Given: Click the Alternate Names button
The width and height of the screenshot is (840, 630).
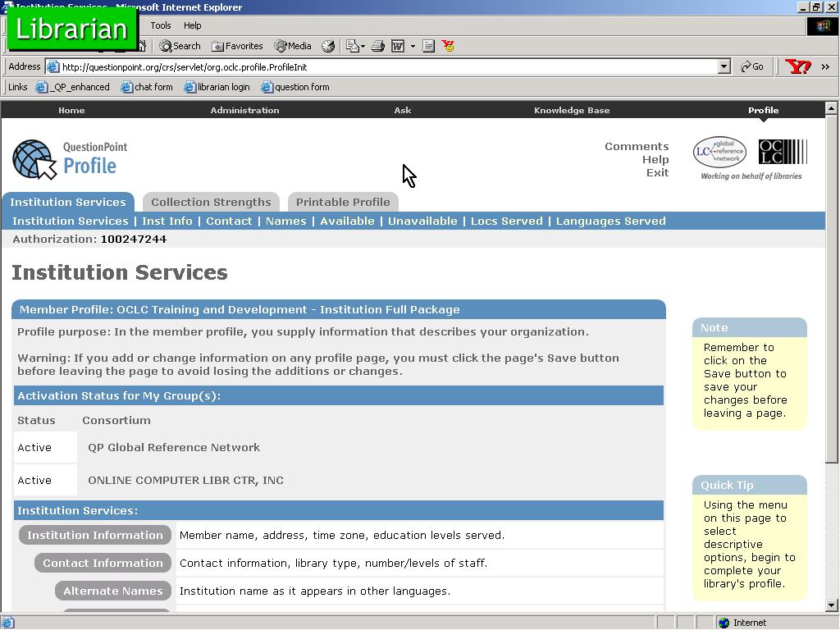Looking at the screenshot, I should click(x=113, y=591).
